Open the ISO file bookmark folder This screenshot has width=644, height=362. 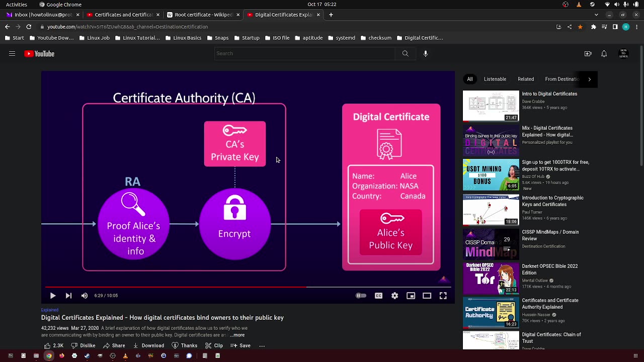[277, 38]
